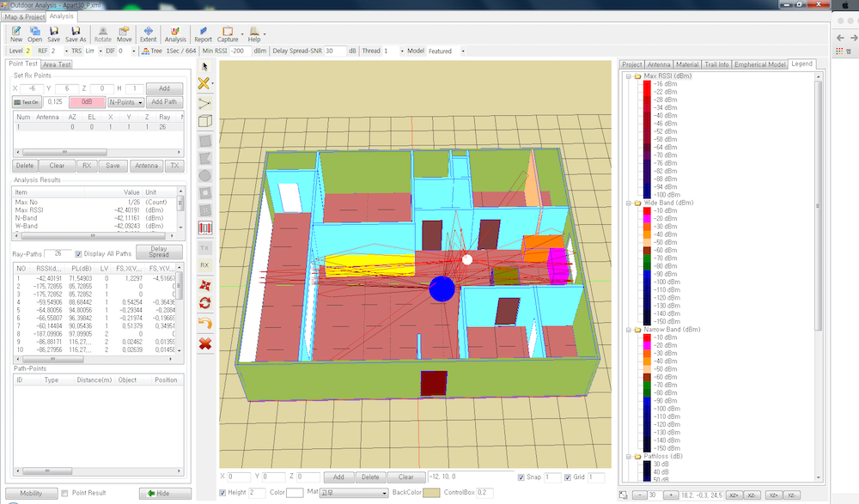
Task: Click the orange undo arrow icon
Action: [x=205, y=323]
